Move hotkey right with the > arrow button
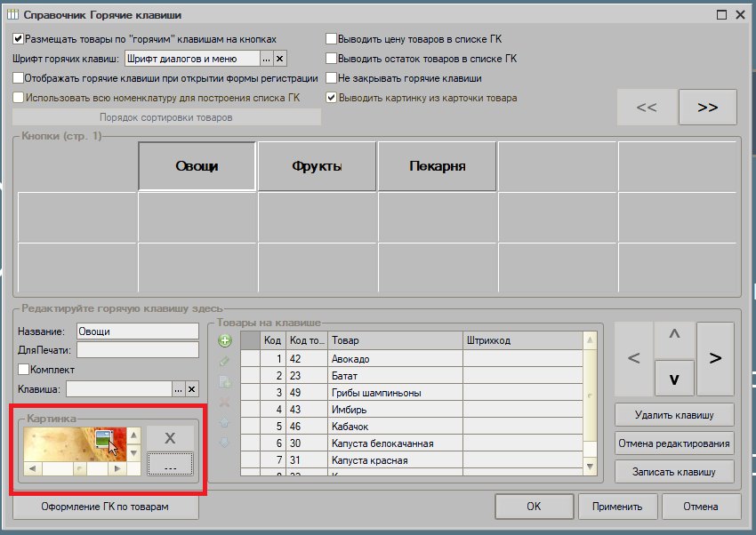 click(715, 358)
